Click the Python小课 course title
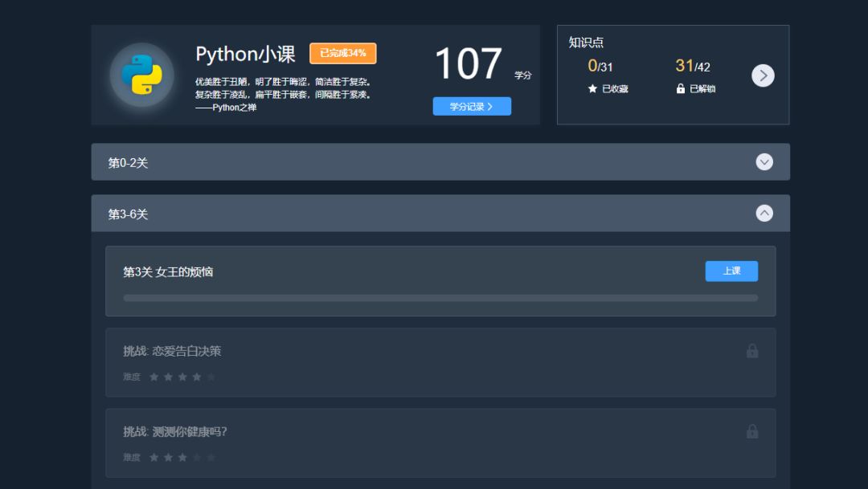Screen dimensions: 868x489 coord(245,55)
